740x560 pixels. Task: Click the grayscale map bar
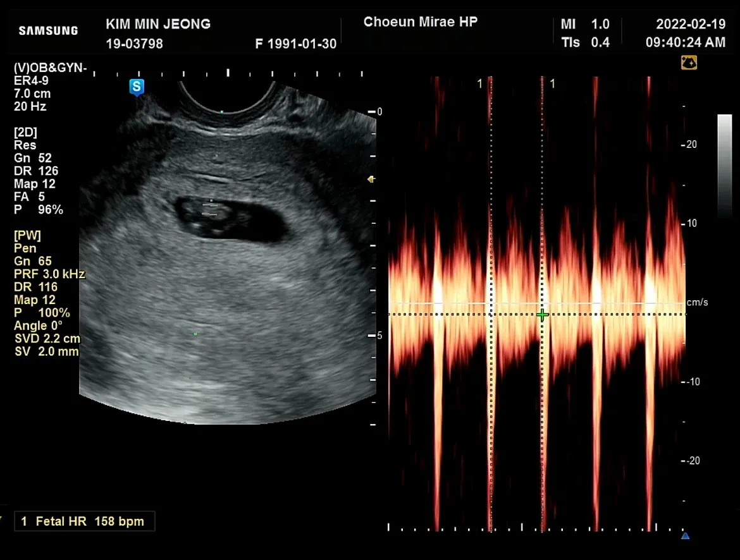click(x=724, y=166)
